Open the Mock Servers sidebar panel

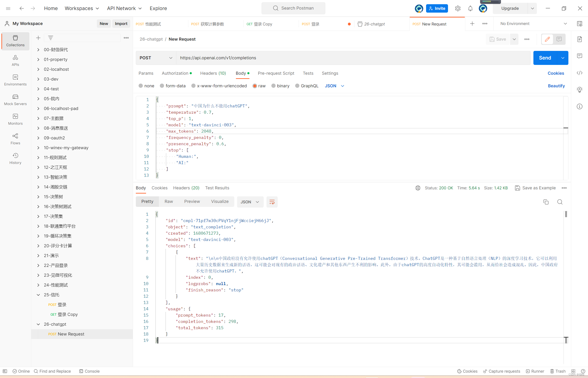coord(15,100)
